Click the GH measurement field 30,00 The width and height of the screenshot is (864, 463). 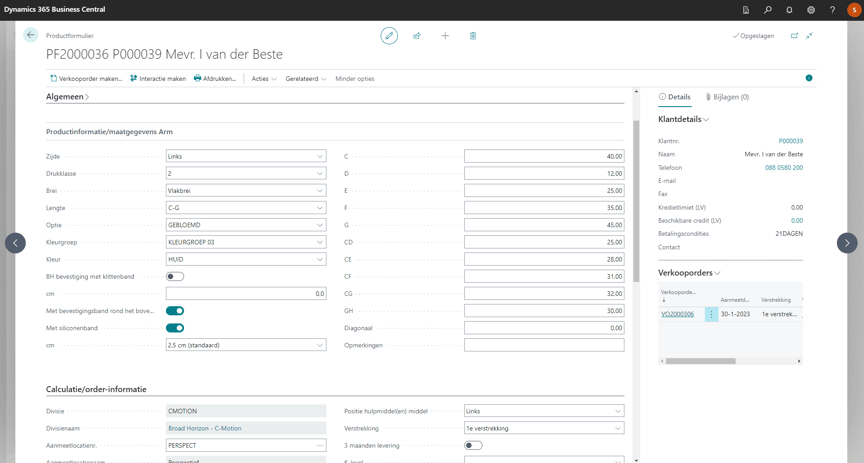[x=544, y=311]
